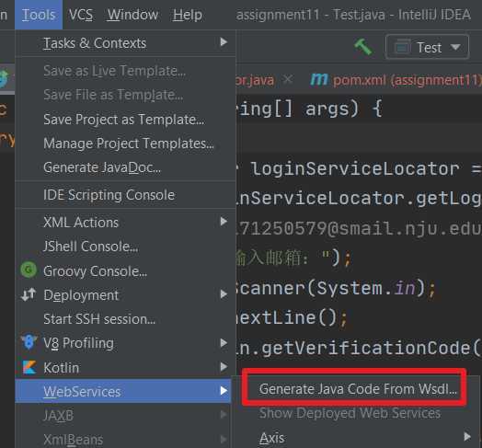The image size is (482, 448).
Task: Click the V8 Profiling icon
Action: coord(29,342)
